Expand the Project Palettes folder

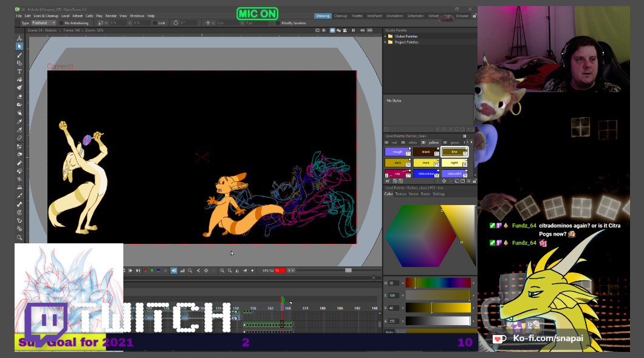point(386,42)
